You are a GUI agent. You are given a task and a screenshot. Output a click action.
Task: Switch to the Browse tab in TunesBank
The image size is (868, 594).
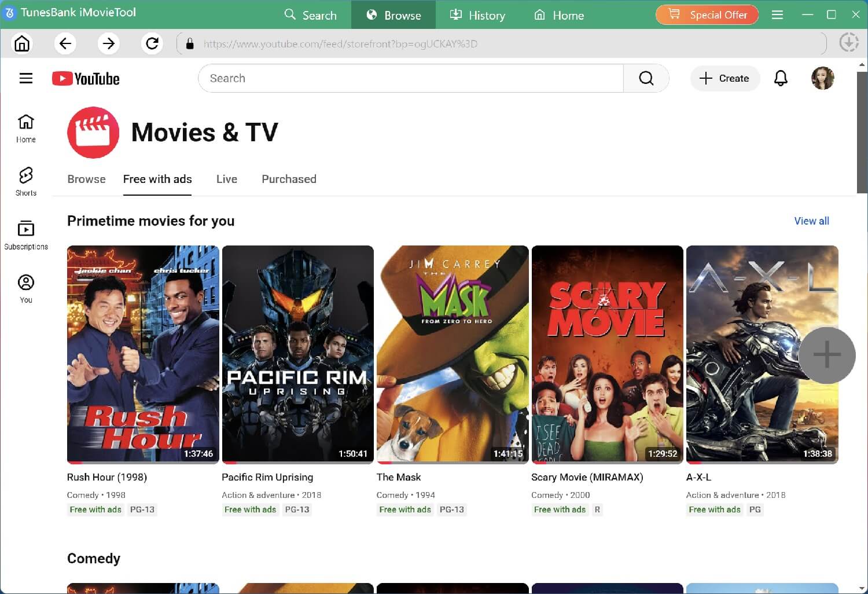393,14
